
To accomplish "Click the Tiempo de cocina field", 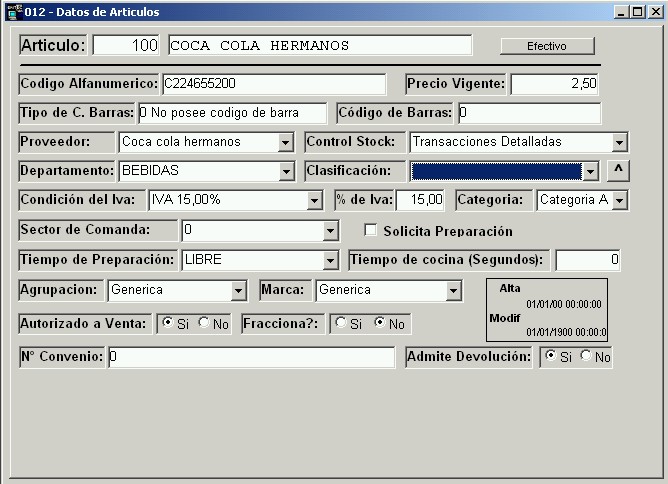I will (x=588, y=260).
